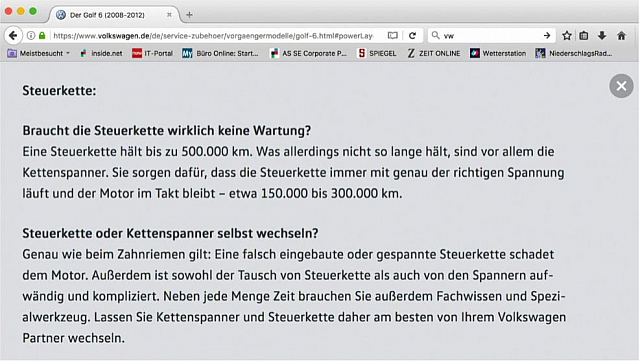Open the SPIEGEL bookmark
The width and height of the screenshot is (640, 363).
377,53
